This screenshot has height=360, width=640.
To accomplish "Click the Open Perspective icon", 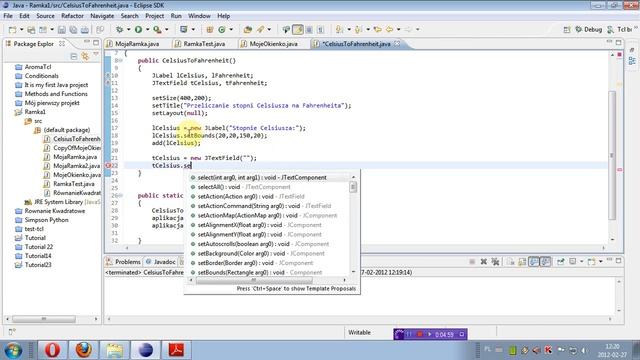I will pyautogui.click(x=567, y=29).
